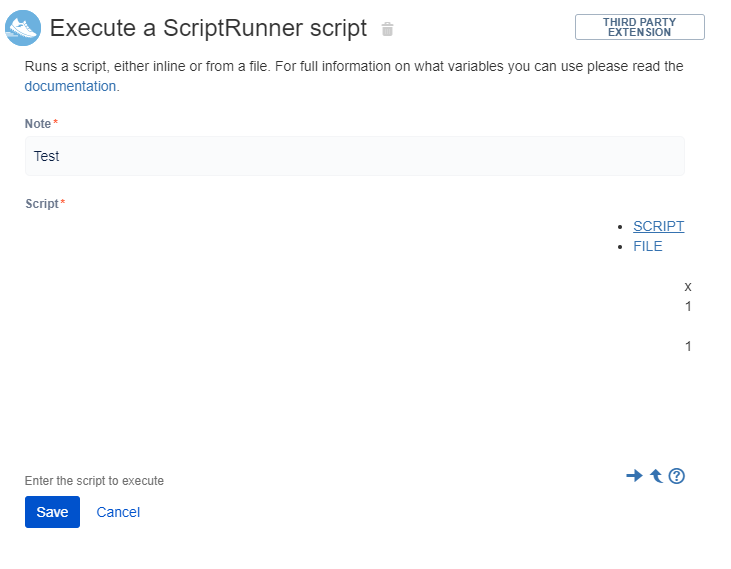This screenshot has height=569, width=731.
Task: Click the THIRD PARTY EXTENSION badge
Action: (640, 27)
